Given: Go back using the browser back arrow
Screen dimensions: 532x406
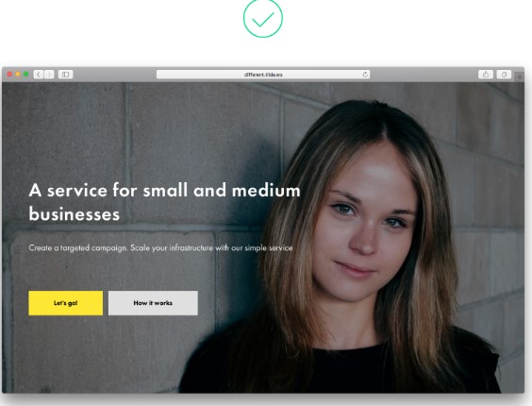Looking at the screenshot, I should tap(39, 74).
